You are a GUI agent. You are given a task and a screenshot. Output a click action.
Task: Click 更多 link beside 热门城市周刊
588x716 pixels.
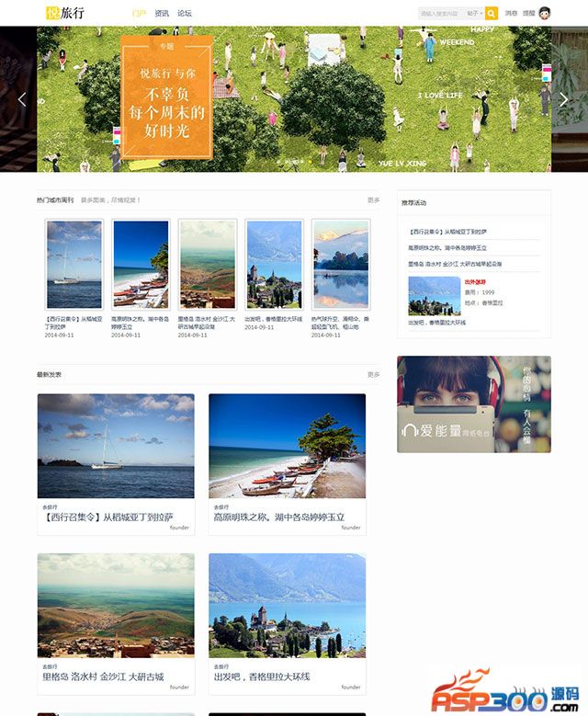click(373, 200)
